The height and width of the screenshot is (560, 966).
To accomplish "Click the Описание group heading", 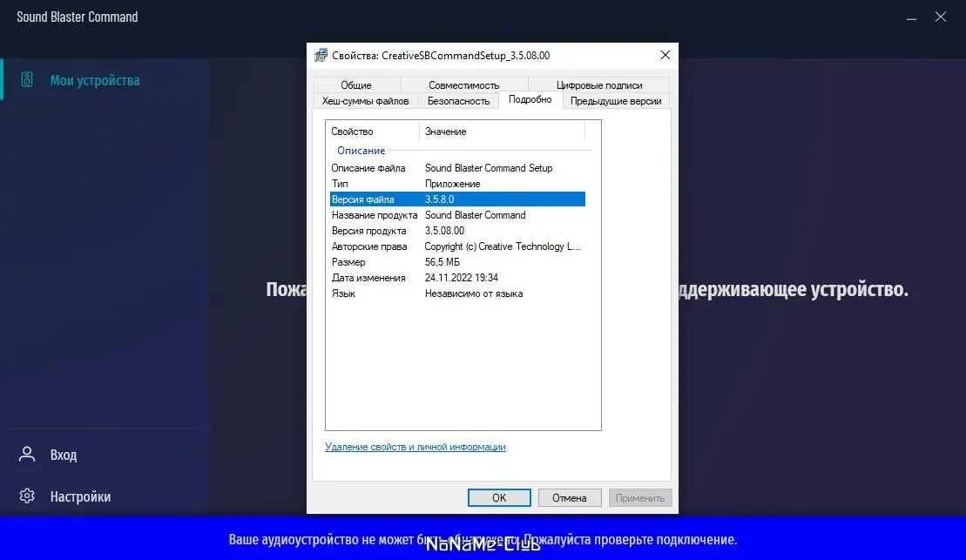I will (361, 151).
